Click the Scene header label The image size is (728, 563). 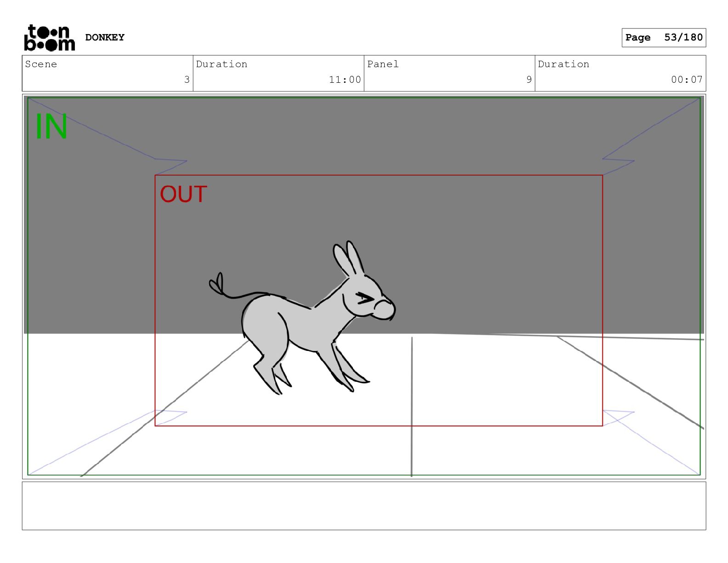pyautogui.click(x=41, y=64)
